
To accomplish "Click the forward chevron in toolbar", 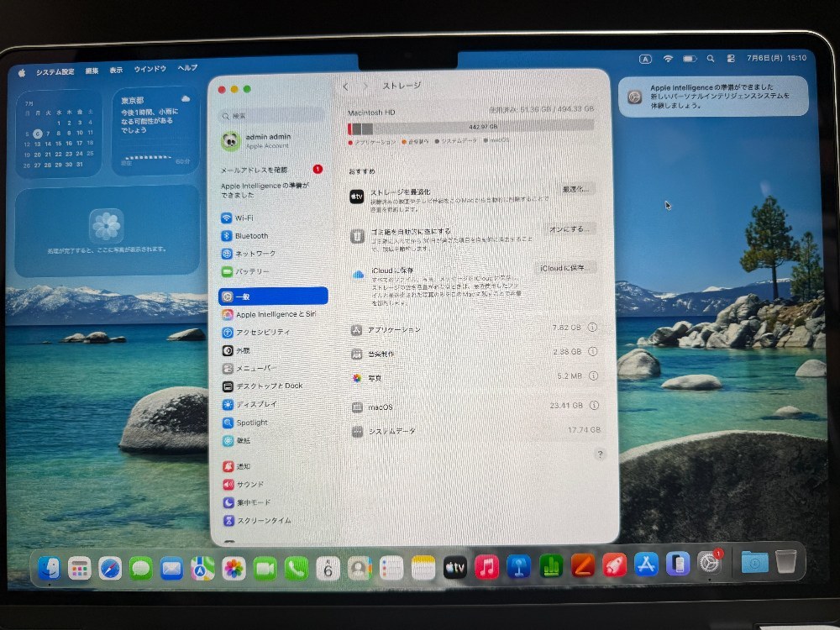I will (x=366, y=87).
